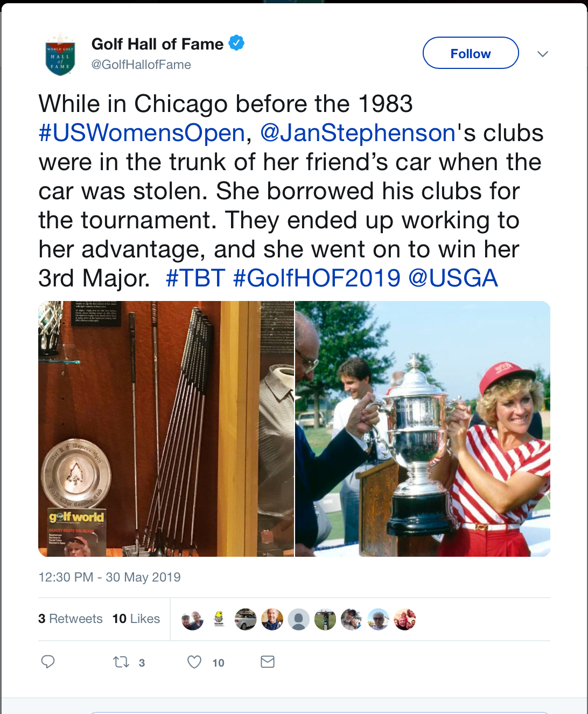
Task: Open the #TBT hashtag link
Action: pyautogui.click(x=195, y=278)
